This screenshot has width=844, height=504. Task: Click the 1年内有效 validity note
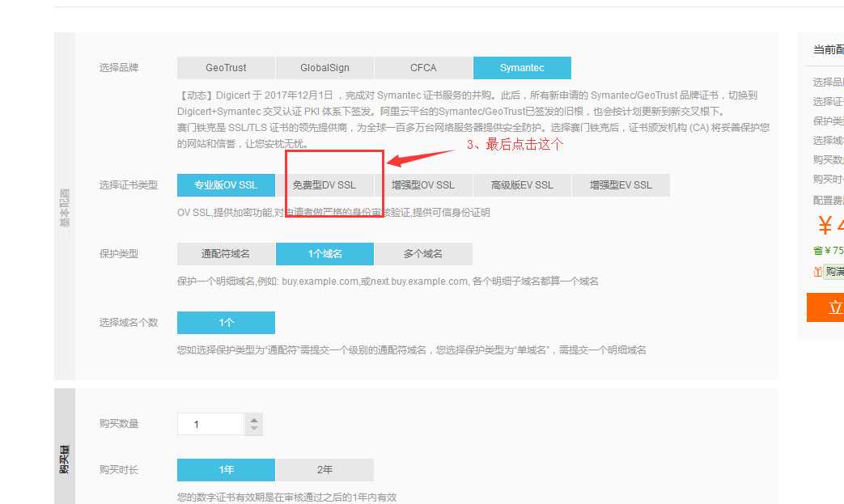click(x=287, y=497)
